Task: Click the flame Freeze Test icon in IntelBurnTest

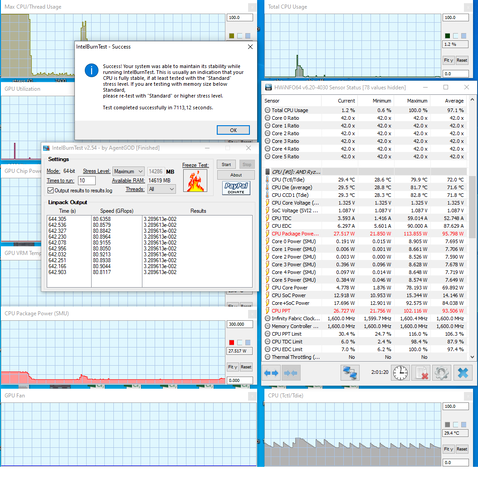Action: pos(195,181)
